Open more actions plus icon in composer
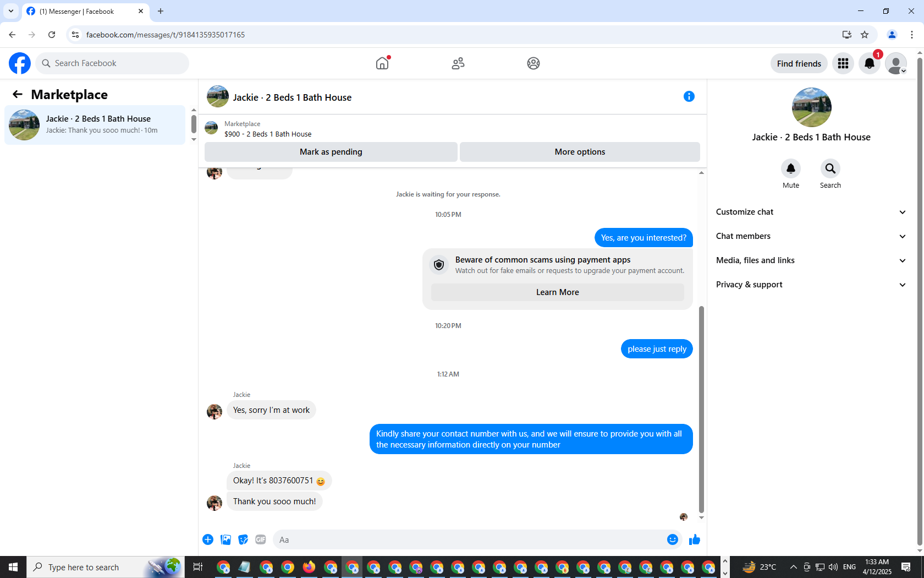The width and height of the screenshot is (924, 578). [208, 539]
